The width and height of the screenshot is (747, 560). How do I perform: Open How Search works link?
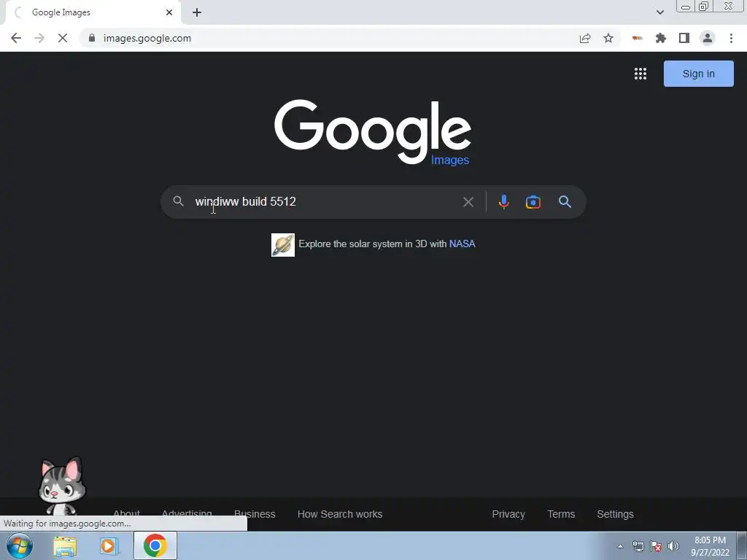click(x=340, y=514)
